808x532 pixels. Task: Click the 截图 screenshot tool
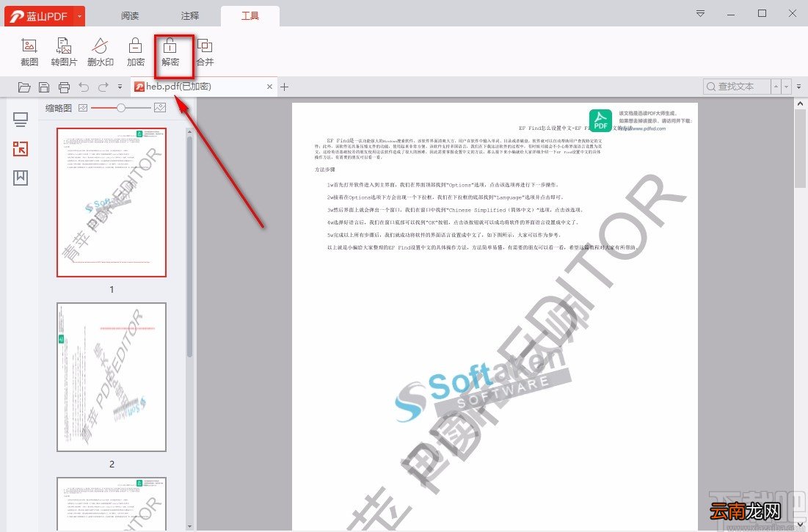tap(29, 53)
